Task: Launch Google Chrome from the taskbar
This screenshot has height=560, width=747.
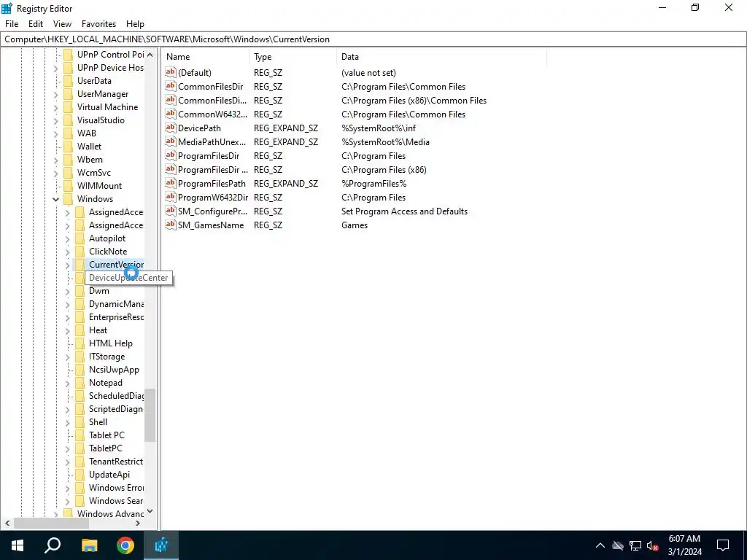Action: coord(125,545)
